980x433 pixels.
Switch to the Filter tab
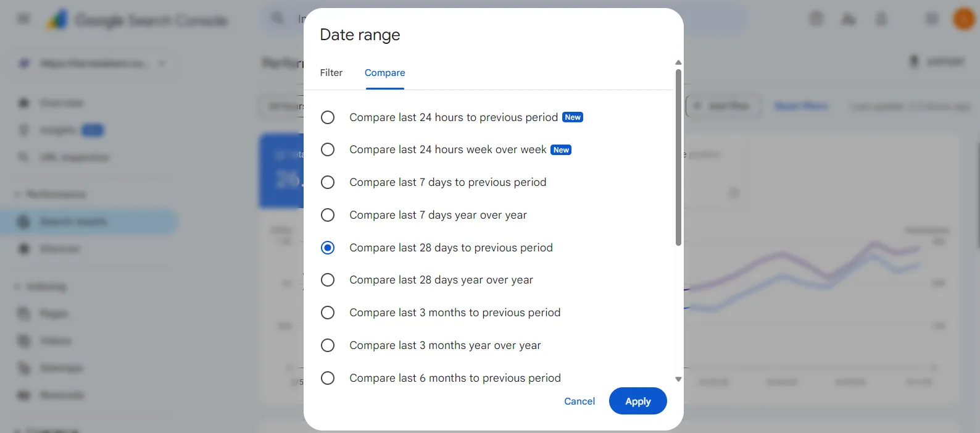pos(331,73)
